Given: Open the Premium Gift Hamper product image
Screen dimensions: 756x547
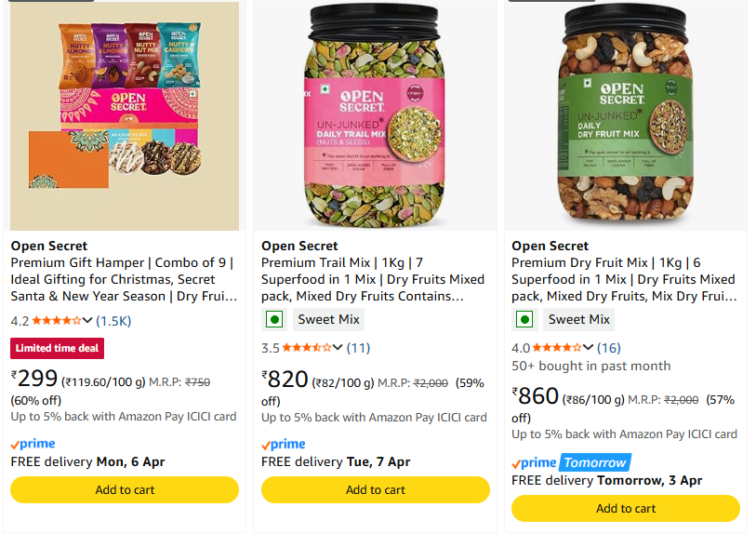Looking at the screenshot, I should 125,116.
